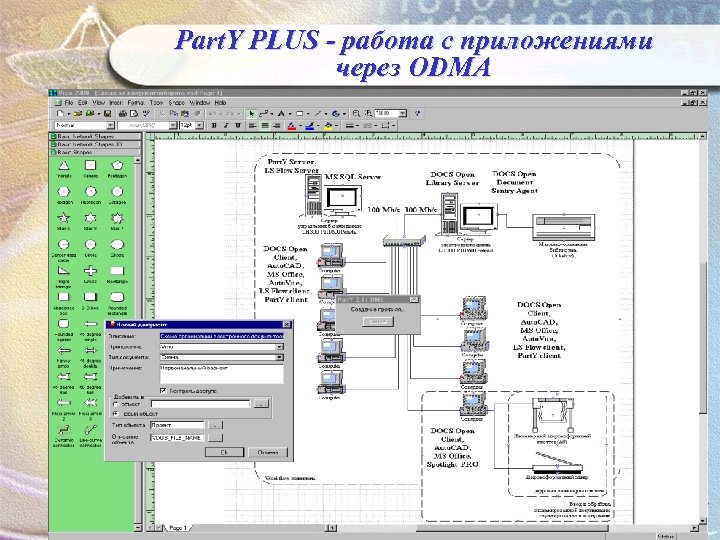
Task: Select the Line drawing tool
Action: click(318, 113)
